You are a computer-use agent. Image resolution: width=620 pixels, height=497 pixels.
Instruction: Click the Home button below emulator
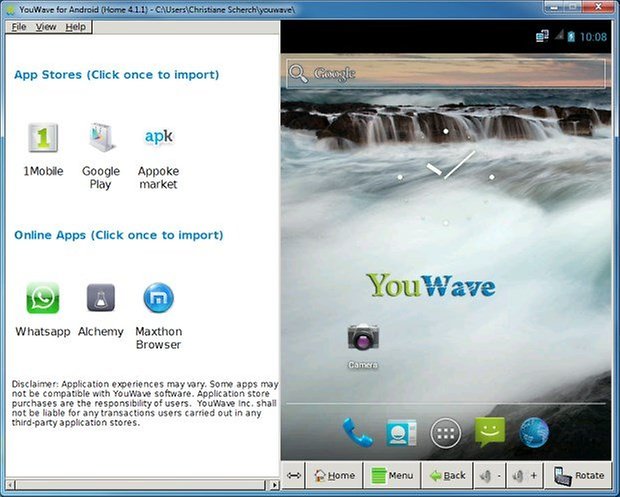[x=334, y=475]
